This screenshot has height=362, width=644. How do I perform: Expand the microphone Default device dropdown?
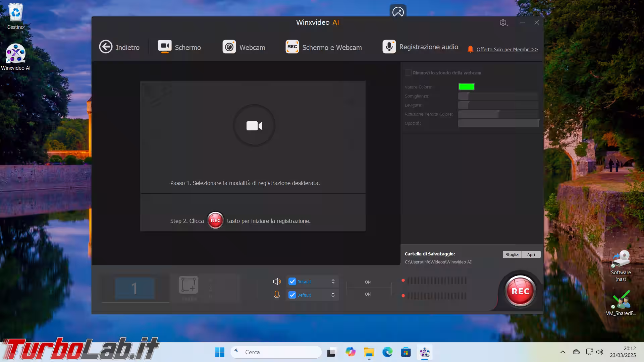(333, 295)
